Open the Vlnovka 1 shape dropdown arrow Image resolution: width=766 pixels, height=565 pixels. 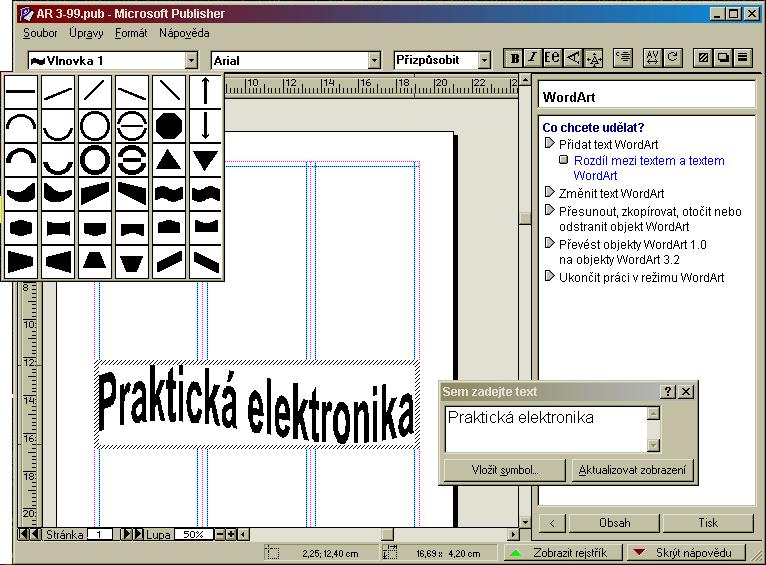pyautogui.click(x=191, y=61)
